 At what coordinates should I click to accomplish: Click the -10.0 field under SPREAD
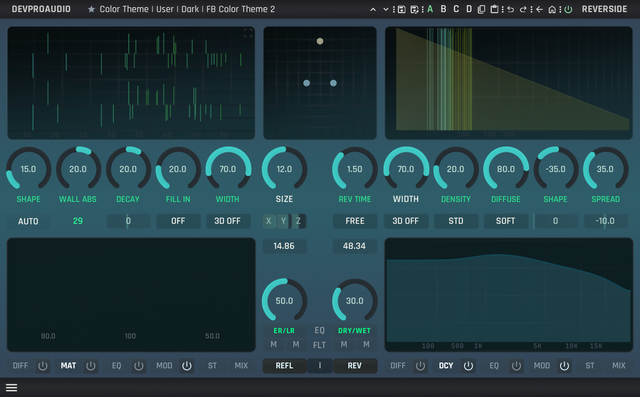tap(605, 221)
